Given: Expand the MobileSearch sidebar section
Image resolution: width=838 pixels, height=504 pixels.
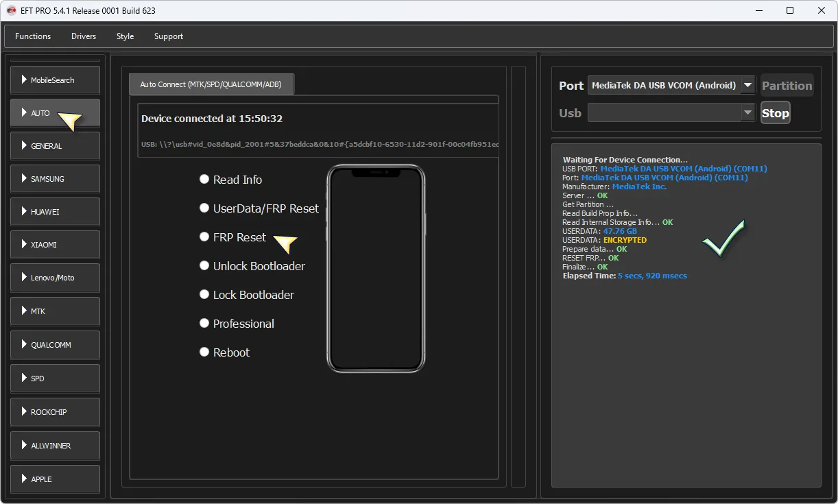Looking at the screenshot, I should tap(55, 80).
